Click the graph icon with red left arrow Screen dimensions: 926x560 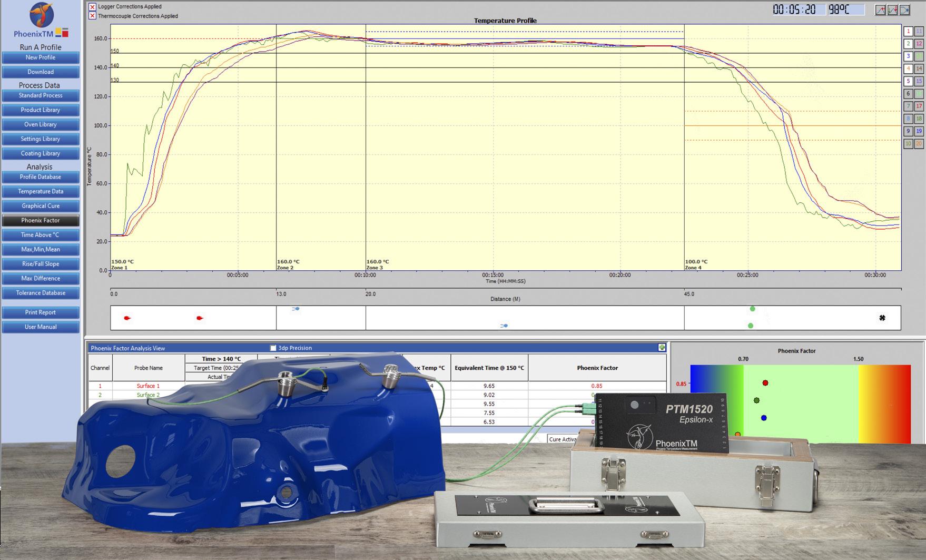(880, 10)
